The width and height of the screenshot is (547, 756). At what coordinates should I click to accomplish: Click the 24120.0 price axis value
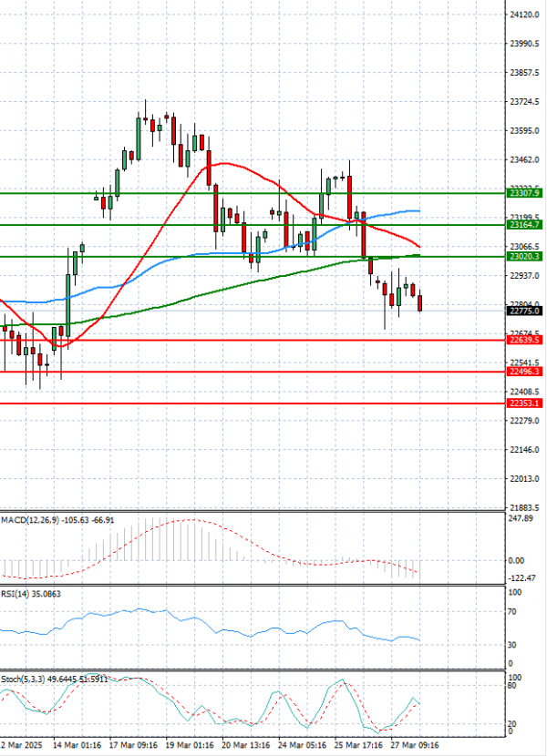click(524, 15)
